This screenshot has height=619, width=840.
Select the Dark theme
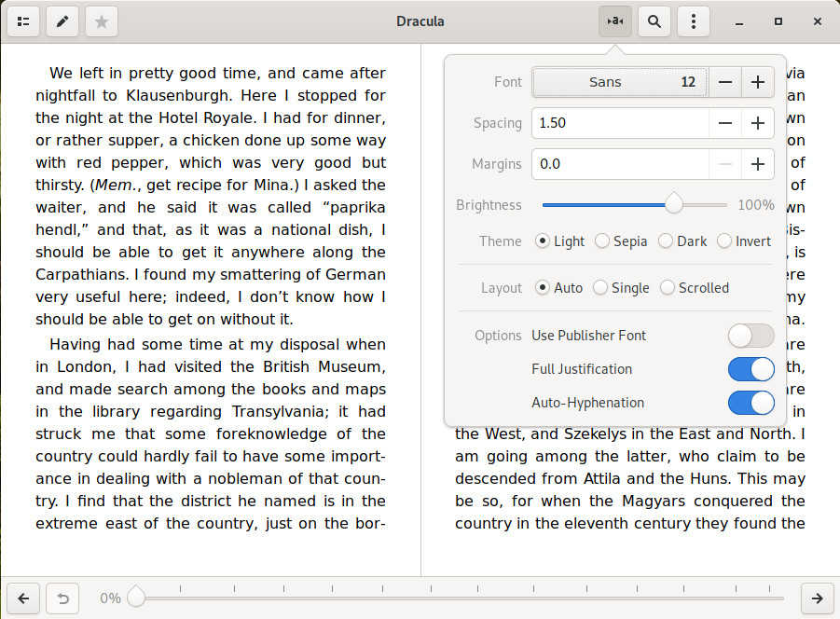[x=664, y=241]
